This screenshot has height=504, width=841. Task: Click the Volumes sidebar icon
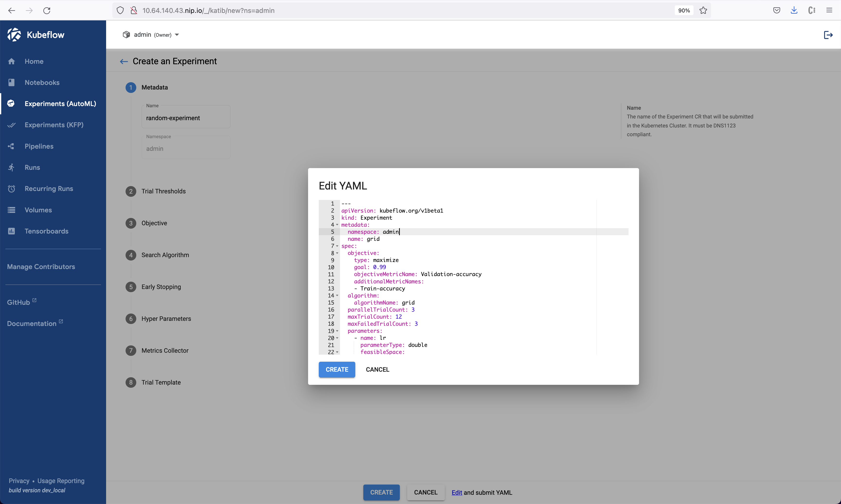point(12,209)
